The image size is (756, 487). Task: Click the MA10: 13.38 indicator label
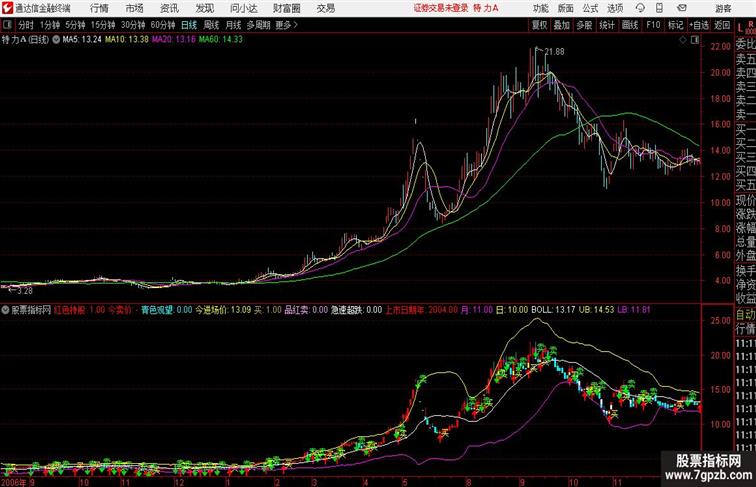pyautogui.click(x=127, y=40)
